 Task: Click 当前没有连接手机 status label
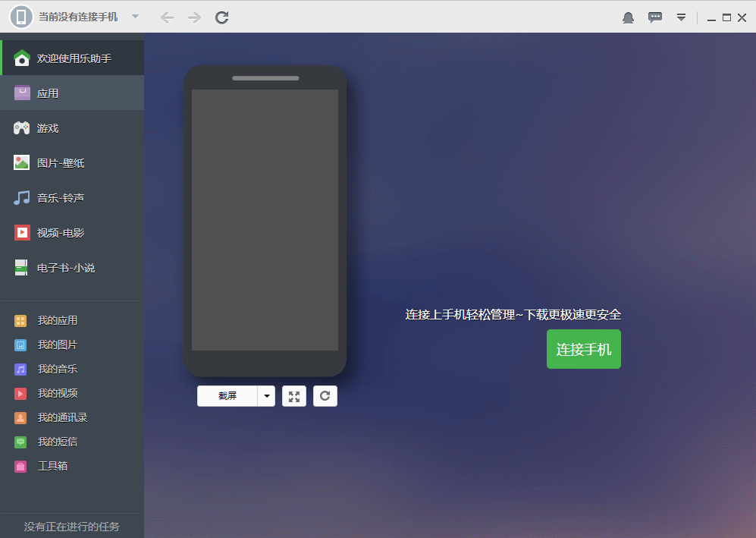tap(78, 17)
